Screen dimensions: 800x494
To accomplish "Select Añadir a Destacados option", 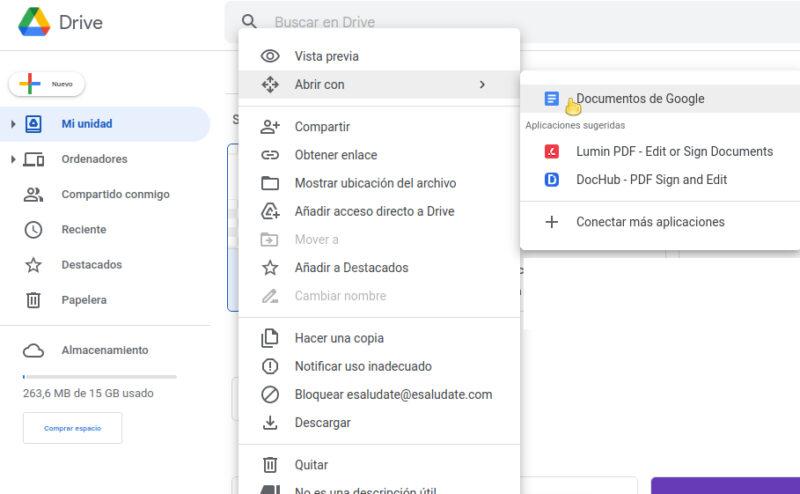I will [x=351, y=268].
